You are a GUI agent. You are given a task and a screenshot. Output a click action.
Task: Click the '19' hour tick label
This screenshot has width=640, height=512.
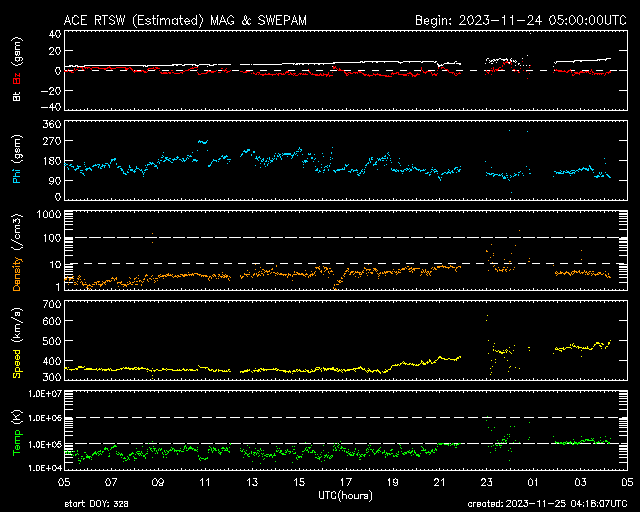click(x=393, y=483)
